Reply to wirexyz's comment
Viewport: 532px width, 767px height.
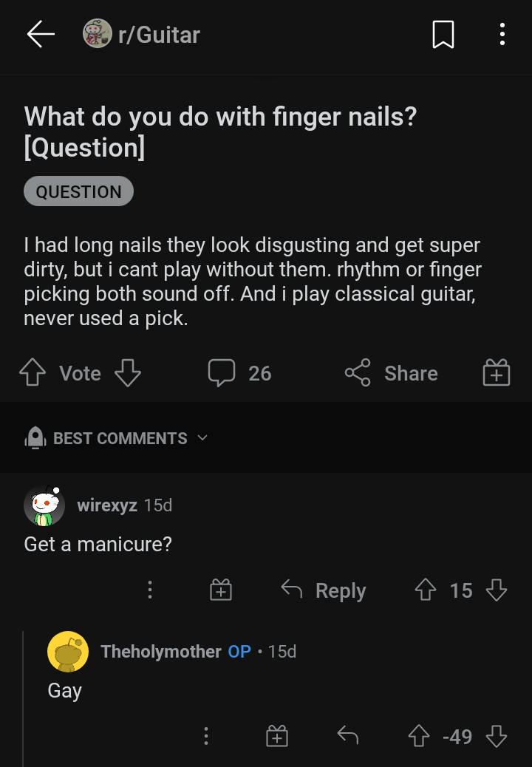(x=324, y=590)
